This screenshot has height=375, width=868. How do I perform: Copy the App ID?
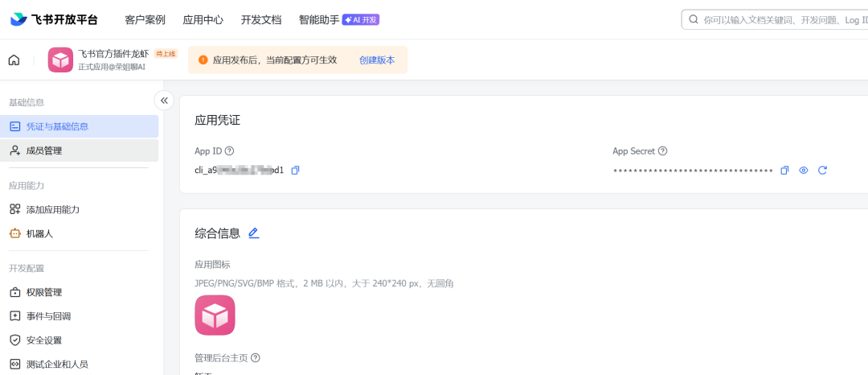click(x=295, y=170)
